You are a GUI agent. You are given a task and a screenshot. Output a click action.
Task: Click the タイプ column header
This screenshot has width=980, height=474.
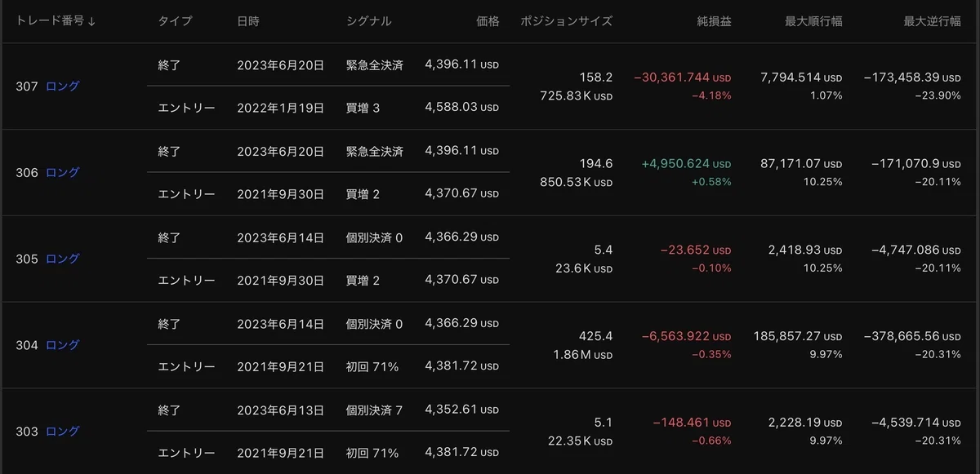tap(176, 21)
